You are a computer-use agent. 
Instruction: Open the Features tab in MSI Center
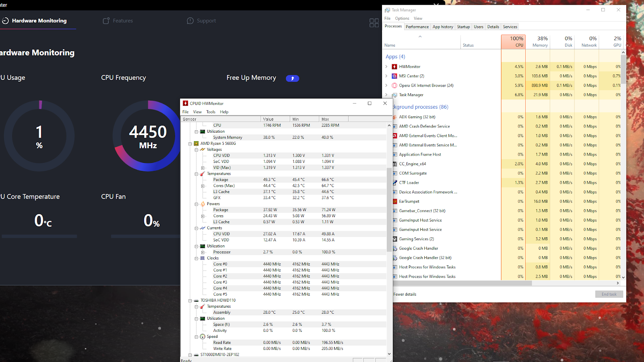[118, 21]
